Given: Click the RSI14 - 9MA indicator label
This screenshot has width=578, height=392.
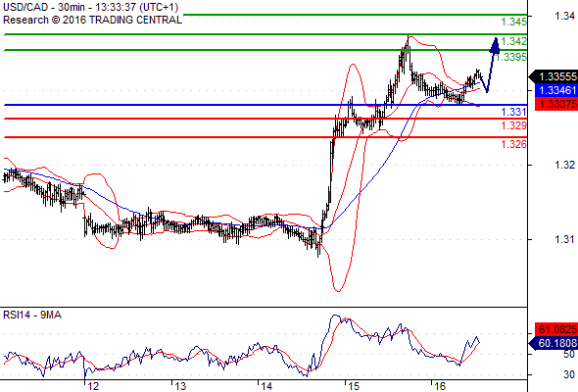Looking at the screenshot, I should [32, 316].
